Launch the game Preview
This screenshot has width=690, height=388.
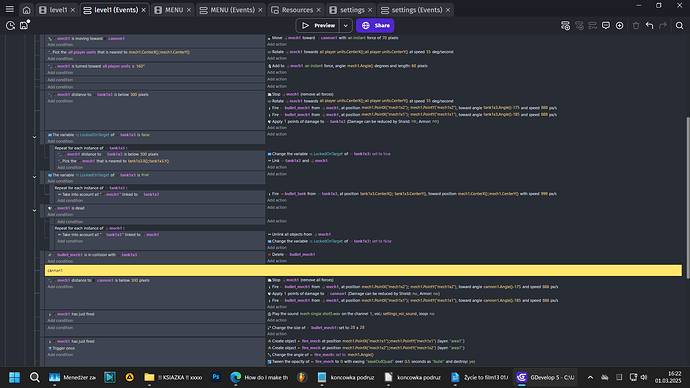[319, 26]
